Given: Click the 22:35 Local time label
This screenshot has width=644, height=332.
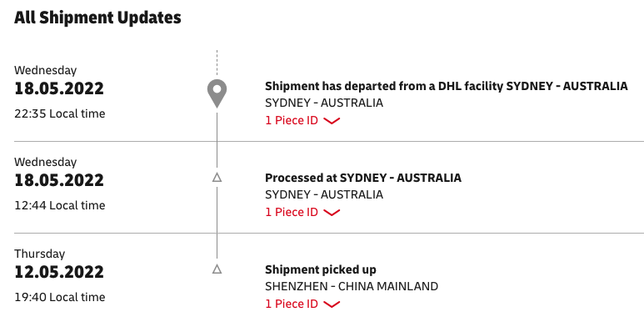Looking at the screenshot, I should (59, 113).
